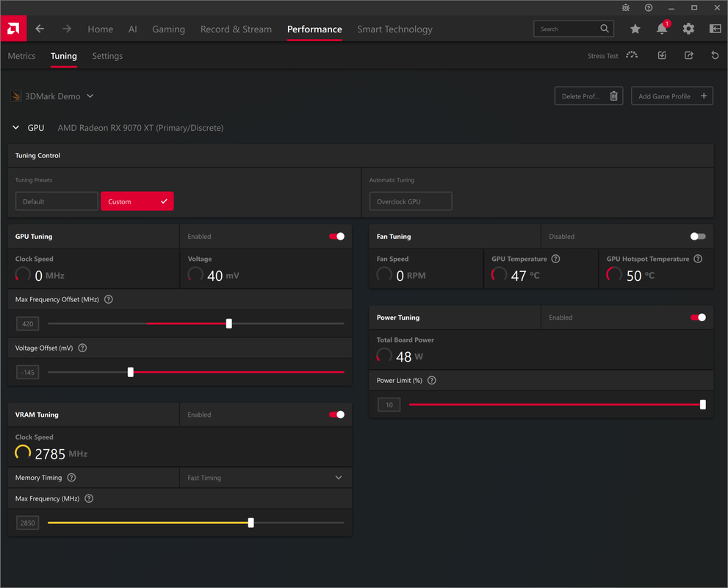Open the Smart Technology tab
728x588 pixels.
point(394,29)
